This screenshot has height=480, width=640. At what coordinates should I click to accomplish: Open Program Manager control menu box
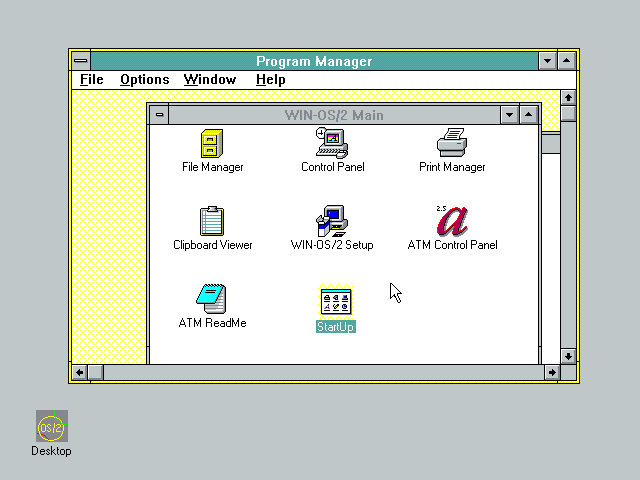pos(81,61)
